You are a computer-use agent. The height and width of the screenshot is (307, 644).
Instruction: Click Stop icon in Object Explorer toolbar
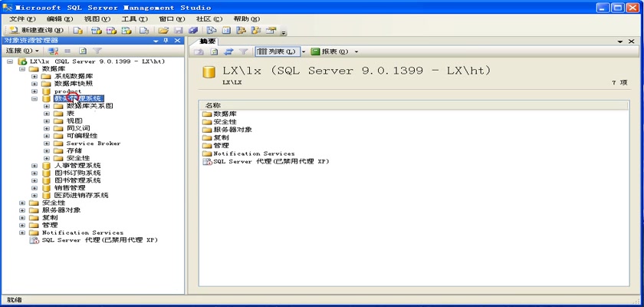tap(67, 51)
